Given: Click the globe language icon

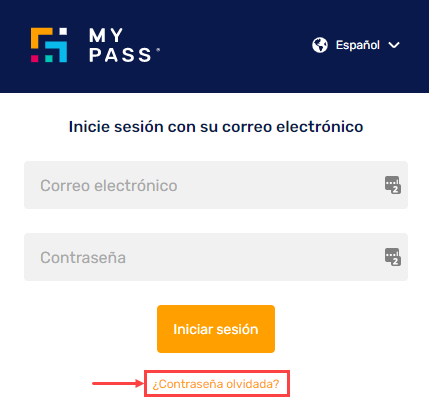Looking at the screenshot, I should pos(320,45).
